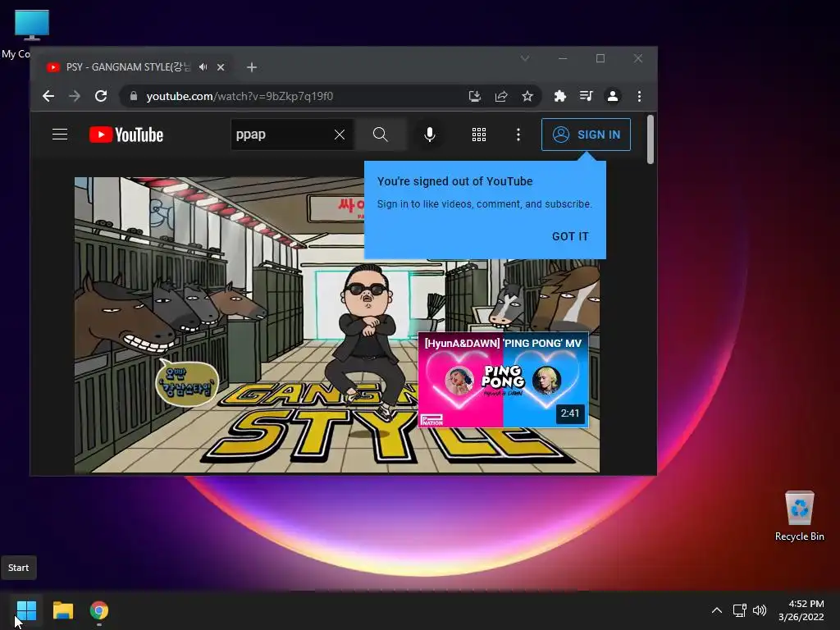The width and height of the screenshot is (840, 630).
Task: Click the address bar URL
Action: (x=240, y=97)
